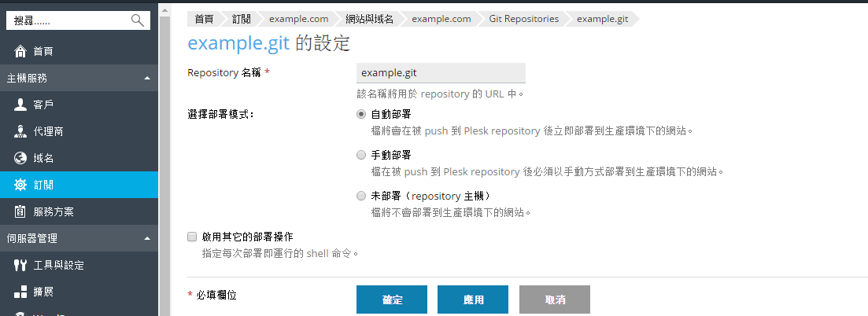Image resolution: width=868 pixels, height=316 pixels.
Task: Click the 應用 button
Action: point(473,299)
